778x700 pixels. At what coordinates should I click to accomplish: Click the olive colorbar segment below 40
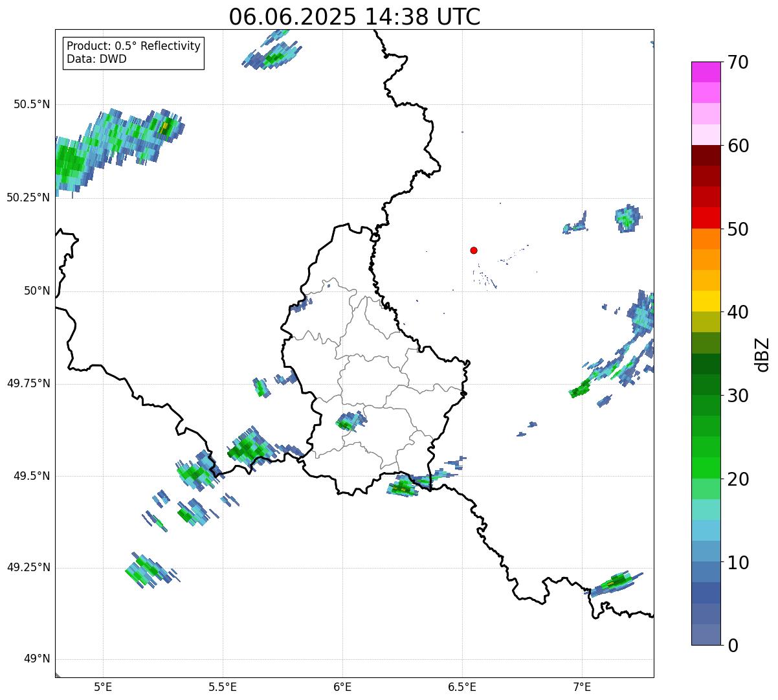coord(706,322)
